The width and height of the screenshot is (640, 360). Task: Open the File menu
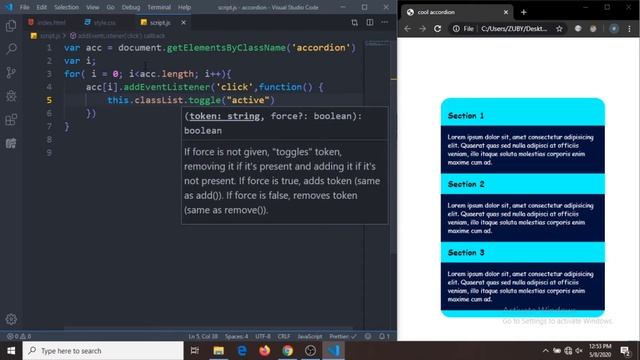[24, 7]
